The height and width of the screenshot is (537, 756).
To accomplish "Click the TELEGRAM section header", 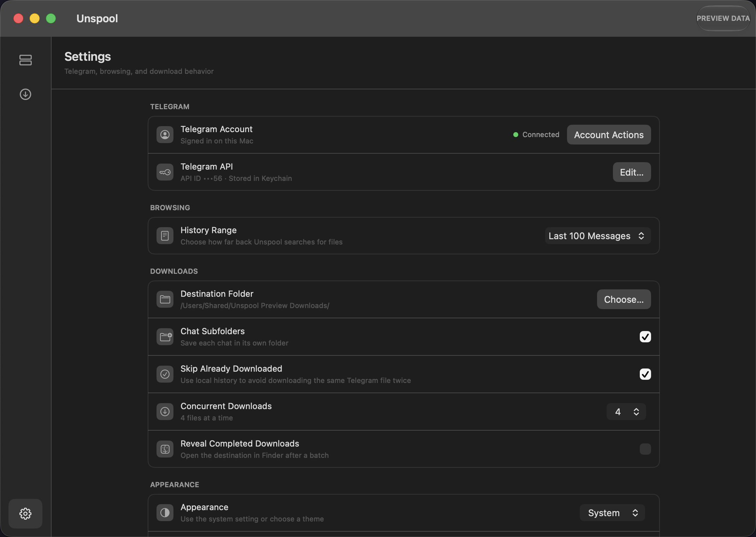I will (x=170, y=107).
